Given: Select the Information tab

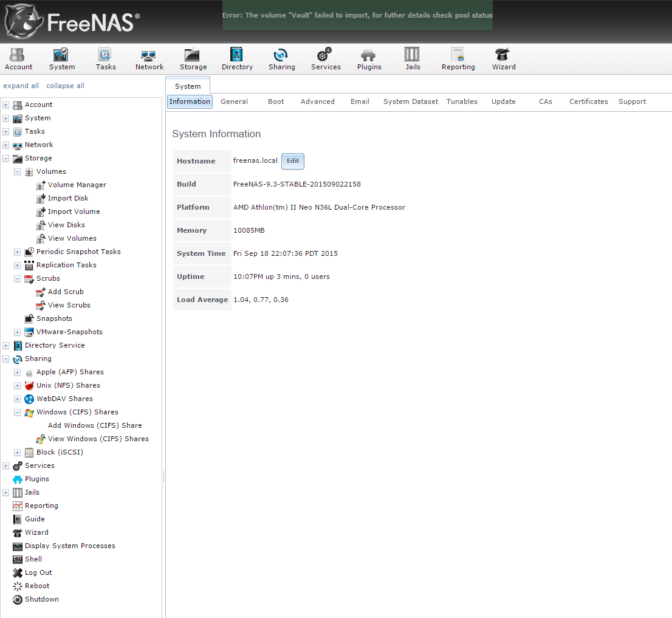Looking at the screenshot, I should coord(190,101).
